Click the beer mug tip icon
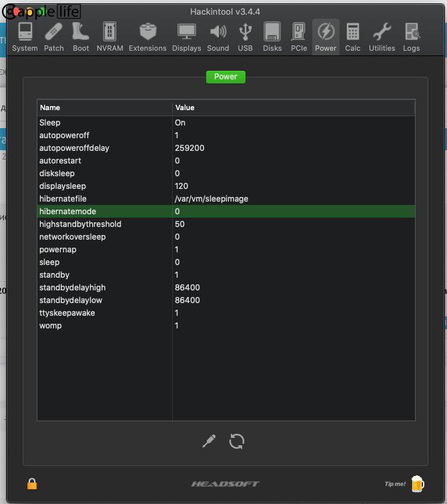Screen dimensions: 447x504 pyautogui.click(x=418, y=484)
